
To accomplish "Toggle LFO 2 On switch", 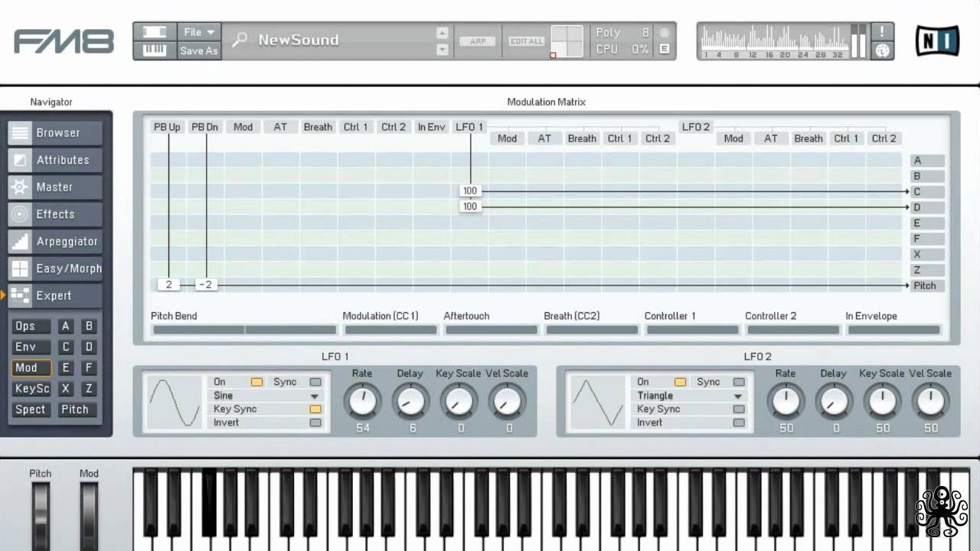I will tap(680, 382).
